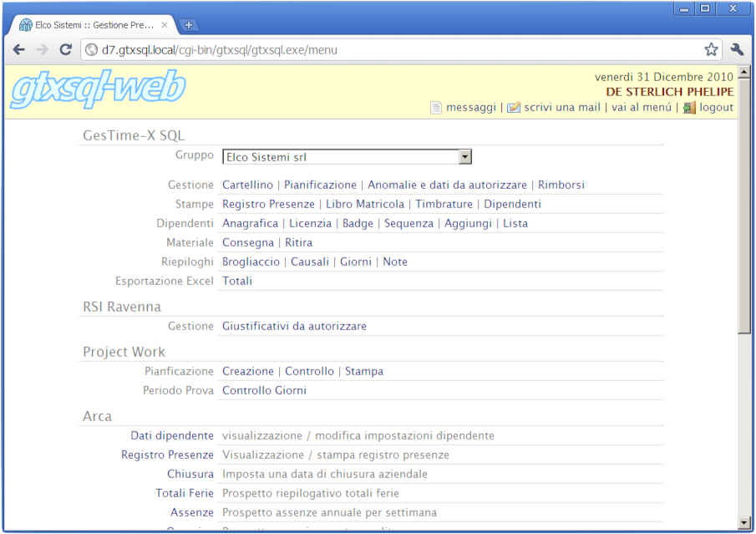
Task: Open Registro Presenze under Stampe
Action: (x=268, y=204)
